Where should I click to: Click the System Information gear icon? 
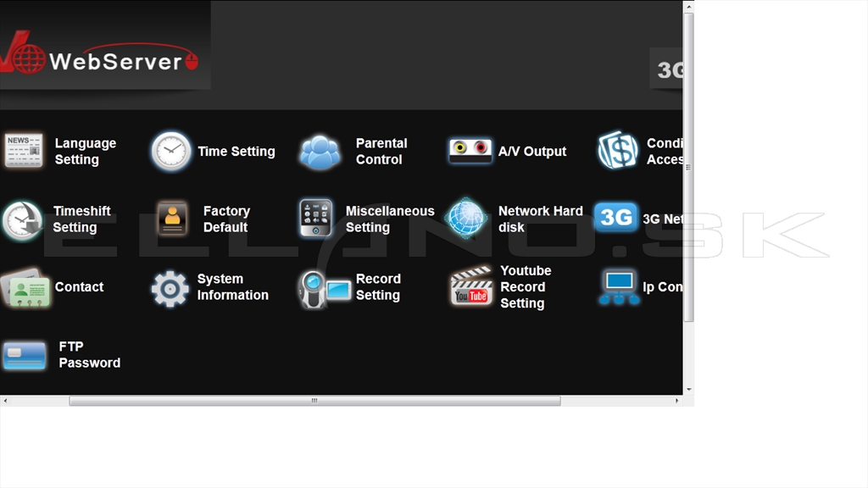(x=170, y=288)
